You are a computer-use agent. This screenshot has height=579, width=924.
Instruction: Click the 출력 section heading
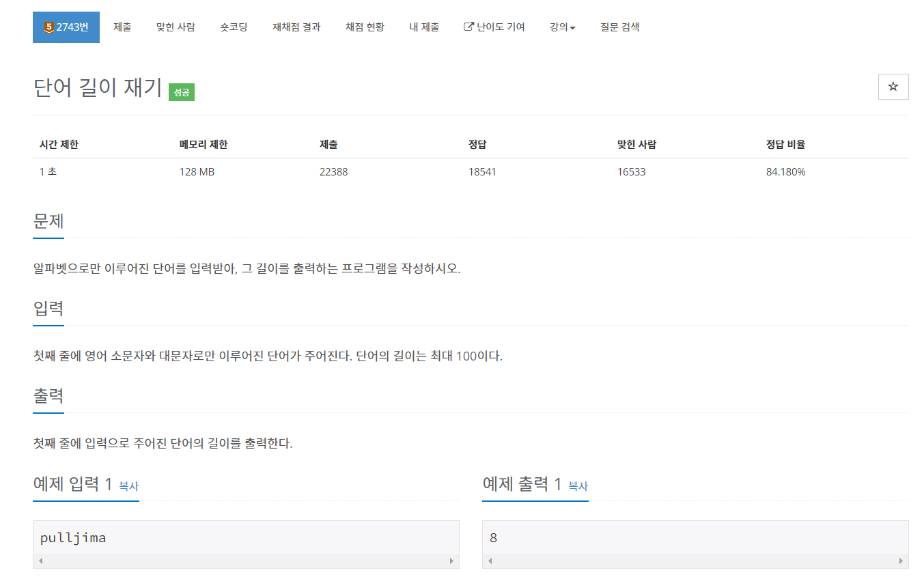pyautogui.click(x=48, y=395)
